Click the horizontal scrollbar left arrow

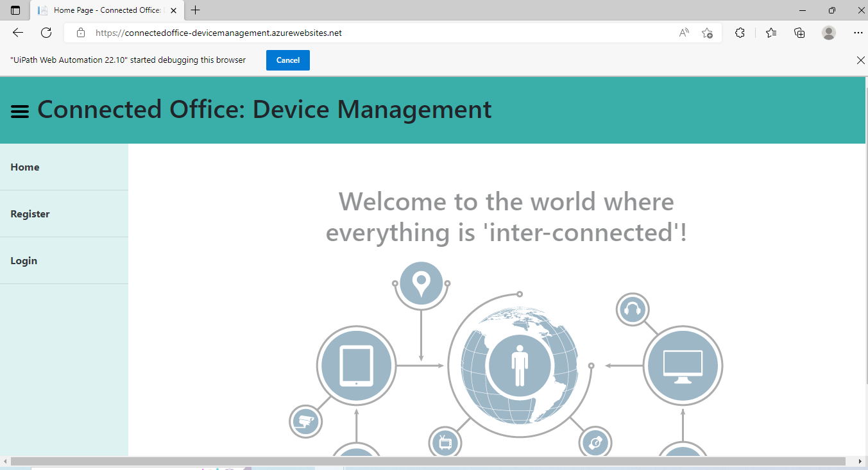tap(5, 462)
